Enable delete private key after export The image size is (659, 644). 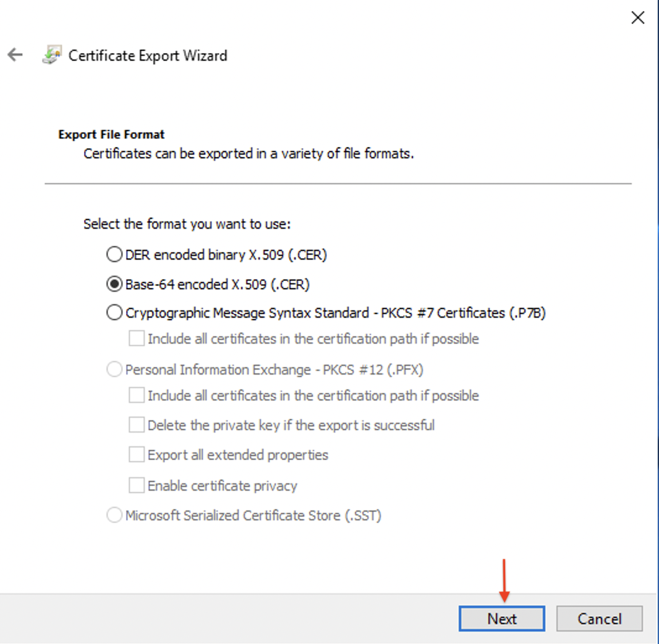(136, 425)
